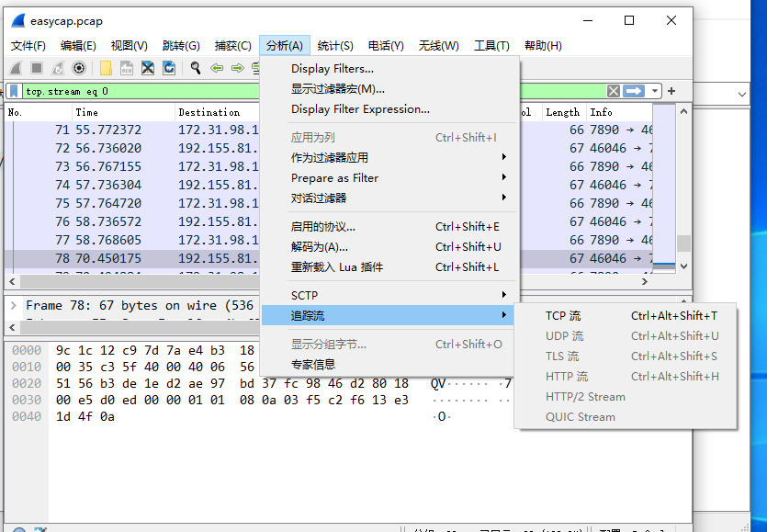Add a filter button with the plus icon

[x=671, y=91]
